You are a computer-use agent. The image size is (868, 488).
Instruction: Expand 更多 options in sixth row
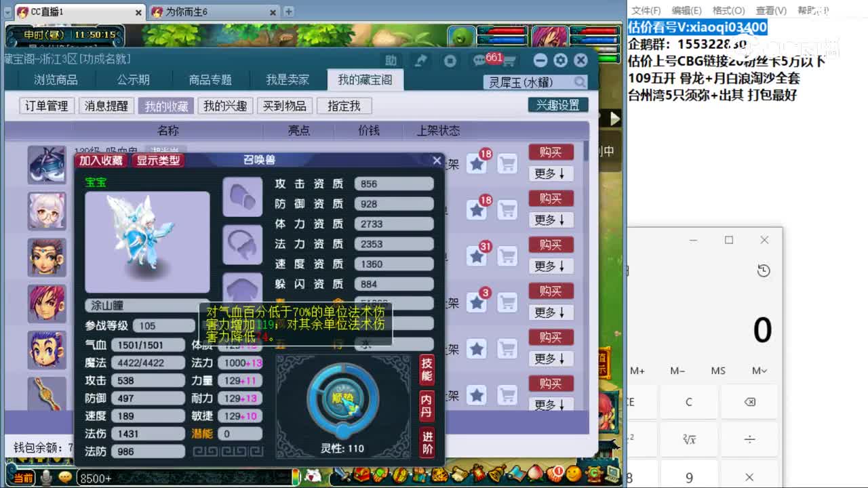551,404
